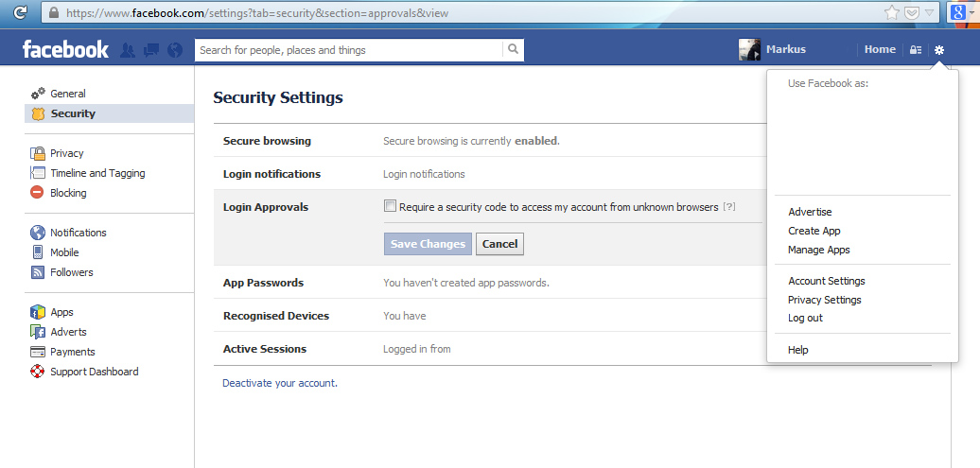Click the [?] help link for Login Approvals
The height and width of the screenshot is (468, 980).
click(x=728, y=207)
